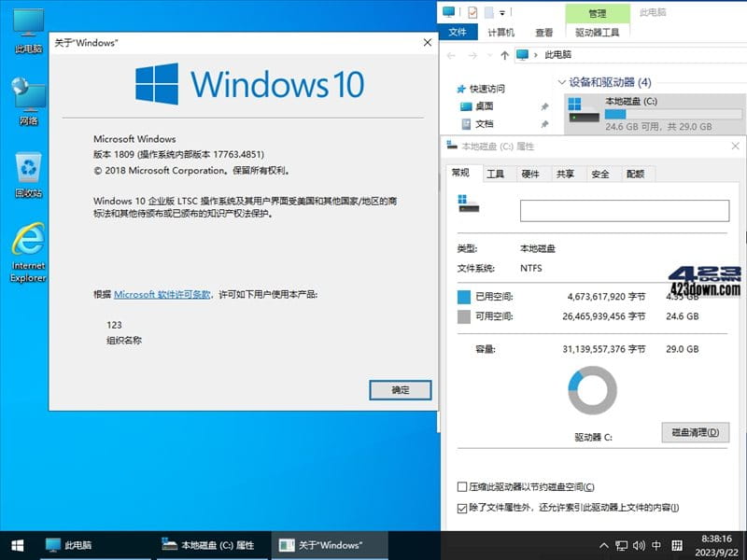This screenshot has height=560, width=747.
Task: Open the 驱动器工具 ribbon tab
Action: [x=599, y=32]
